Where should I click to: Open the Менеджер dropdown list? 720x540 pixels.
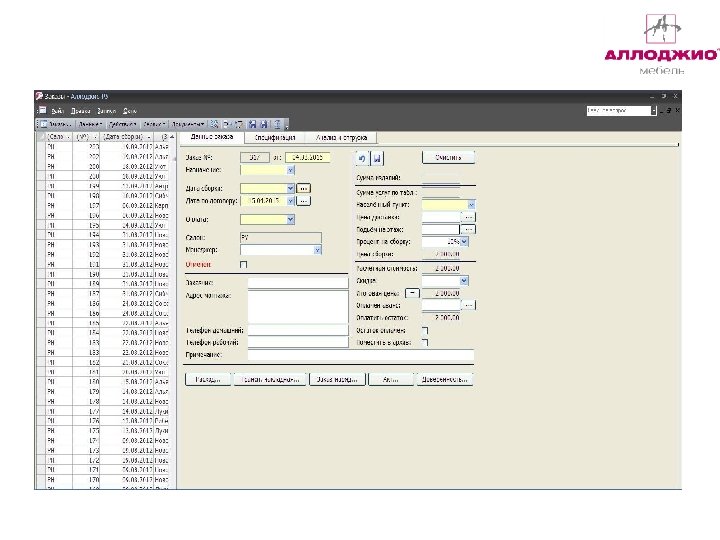(317, 250)
